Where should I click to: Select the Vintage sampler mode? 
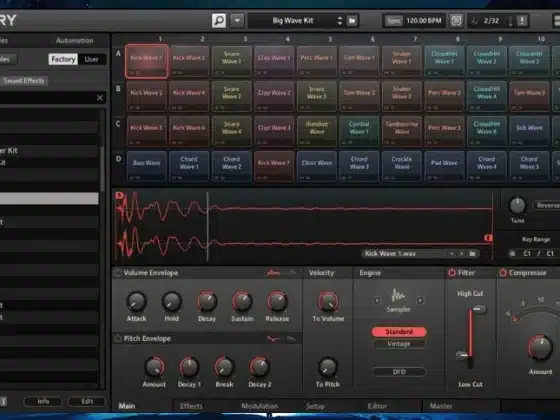tap(399, 344)
